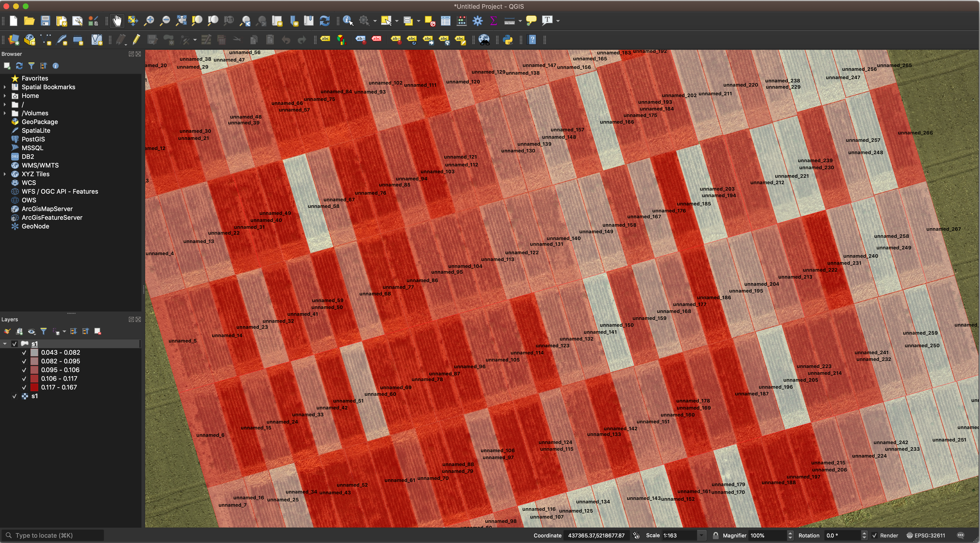This screenshot has width=980, height=543.
Task: Click the Map Tips speech bubble icon
Action: (531, 21)
